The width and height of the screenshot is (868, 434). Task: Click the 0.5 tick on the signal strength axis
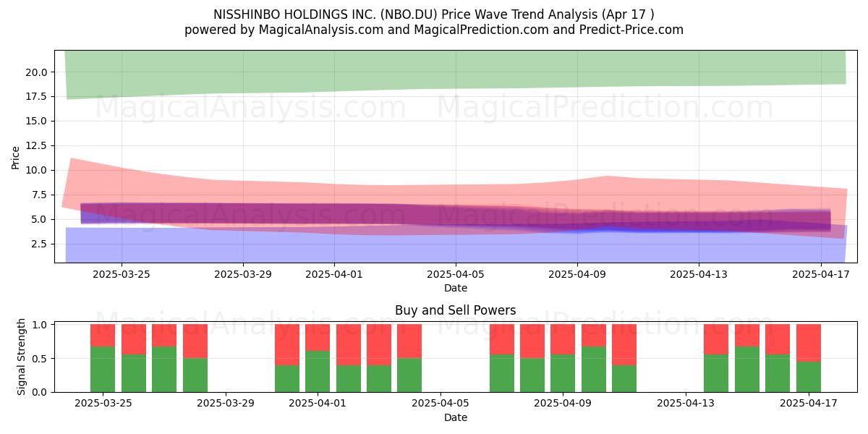pos(40,358)
